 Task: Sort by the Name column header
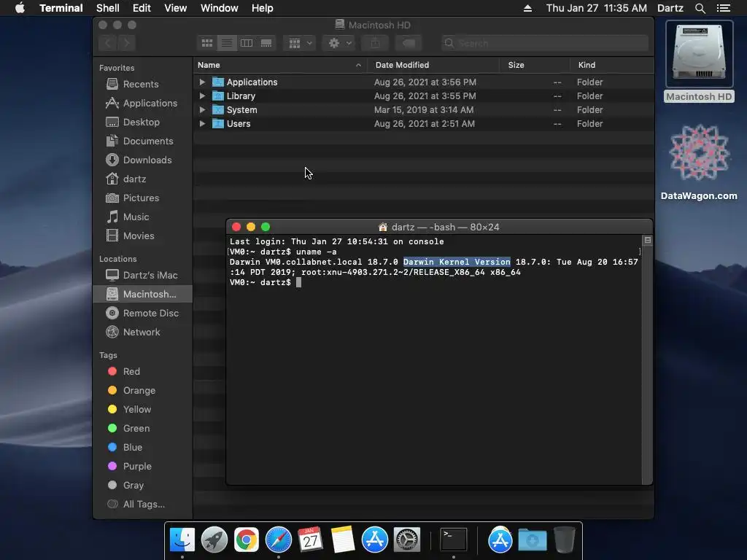(279, 65)
